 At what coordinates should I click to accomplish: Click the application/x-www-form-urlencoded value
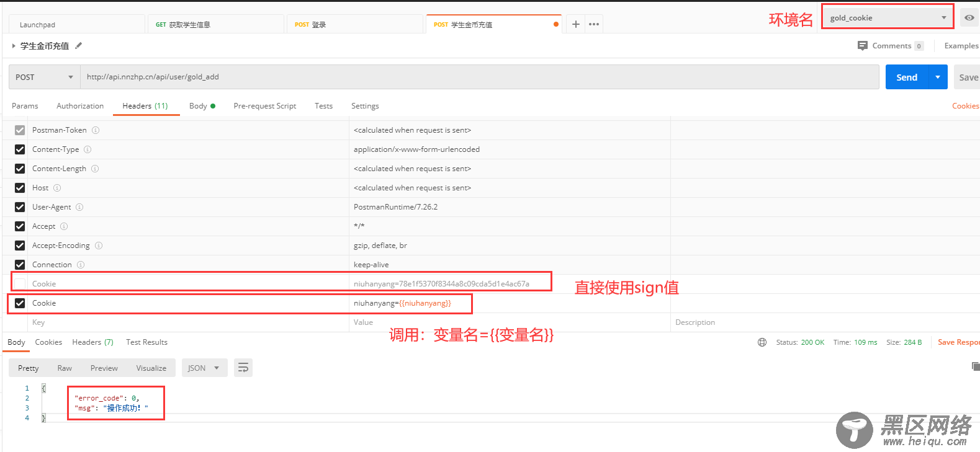416,149
